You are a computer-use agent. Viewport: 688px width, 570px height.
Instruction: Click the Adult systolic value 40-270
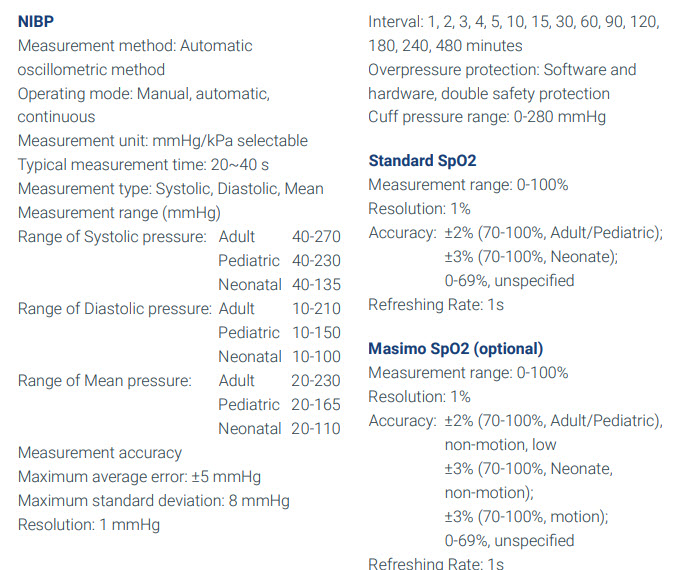(x=316, y=237)
